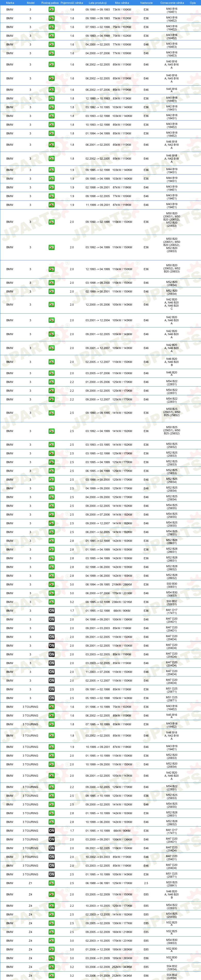Click petrol icon in 3 Touring M52 B28 (286S2) row
This screenshot has height=980, width=201.
[51, 822]
